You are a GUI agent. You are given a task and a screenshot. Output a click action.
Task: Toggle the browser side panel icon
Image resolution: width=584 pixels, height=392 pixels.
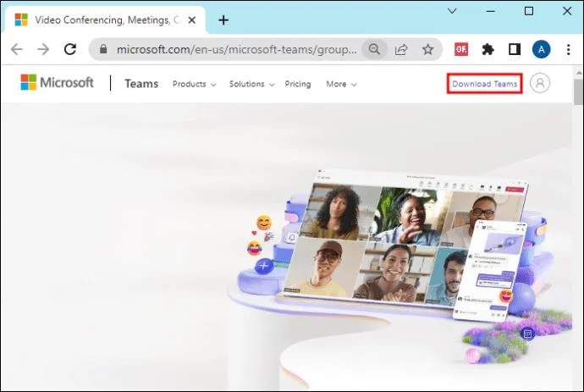[515, 49]
